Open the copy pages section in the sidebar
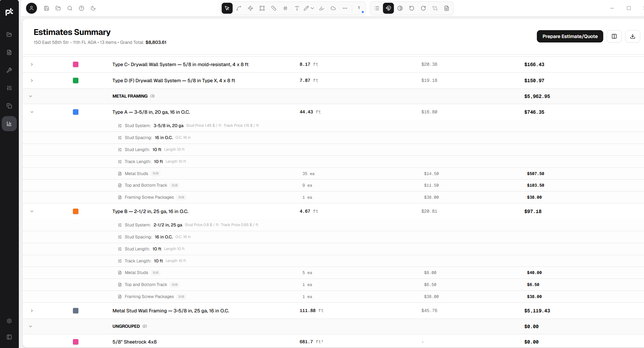The image size is (644, 348). pyautogui.click(x=9, y=106)
